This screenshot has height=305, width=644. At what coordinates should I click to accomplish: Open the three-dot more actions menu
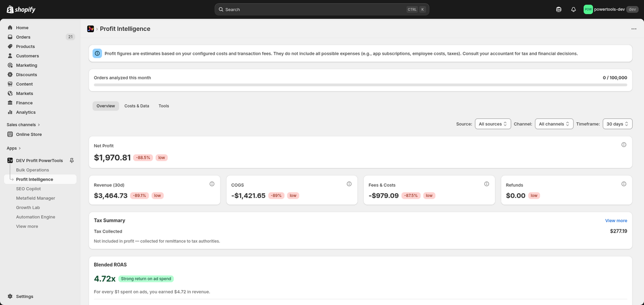[634, 29]
